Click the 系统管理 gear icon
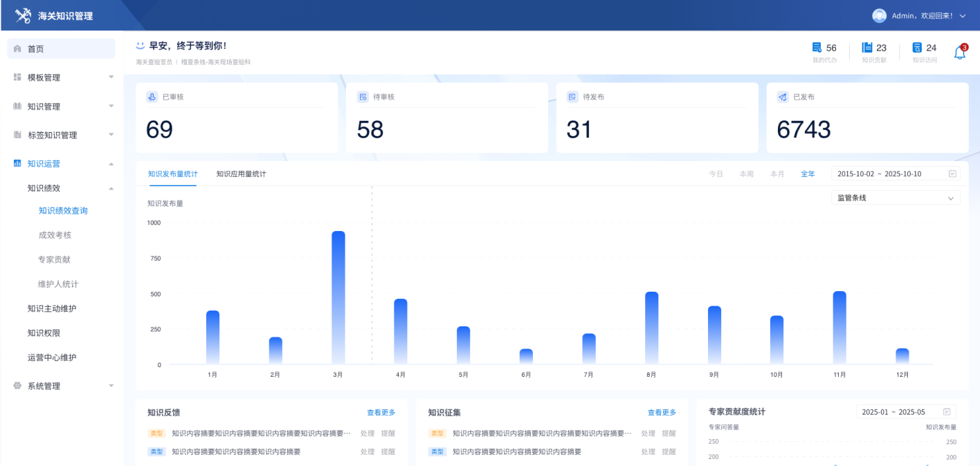This screenshot has height=466, width=980. (x=17, y=386)
